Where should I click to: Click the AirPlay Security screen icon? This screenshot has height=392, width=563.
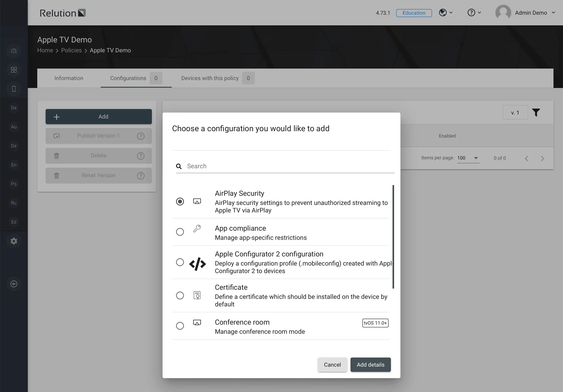click(197, 201)
